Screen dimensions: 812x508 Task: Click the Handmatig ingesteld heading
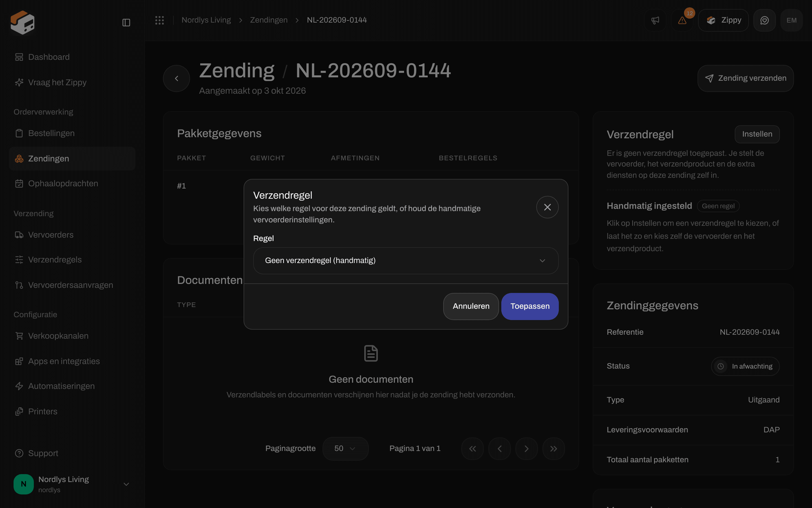[649, 206]
